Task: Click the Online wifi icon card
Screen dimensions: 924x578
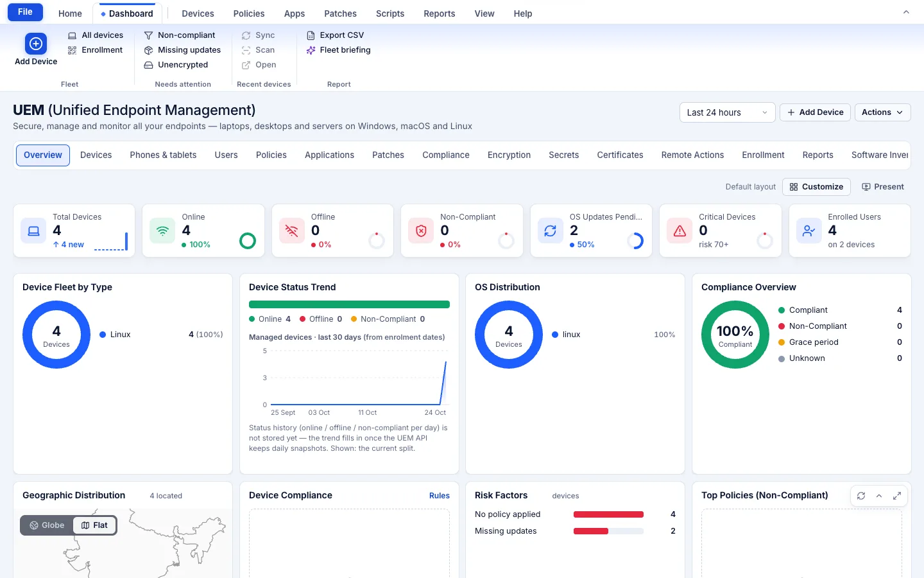Action: pyautogui.click(x=162, y=231)
